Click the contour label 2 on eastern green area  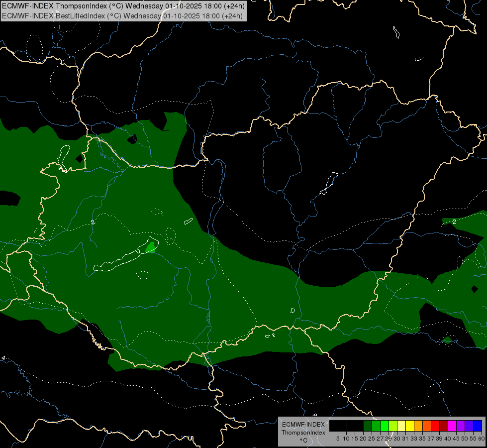pos(454,222)
